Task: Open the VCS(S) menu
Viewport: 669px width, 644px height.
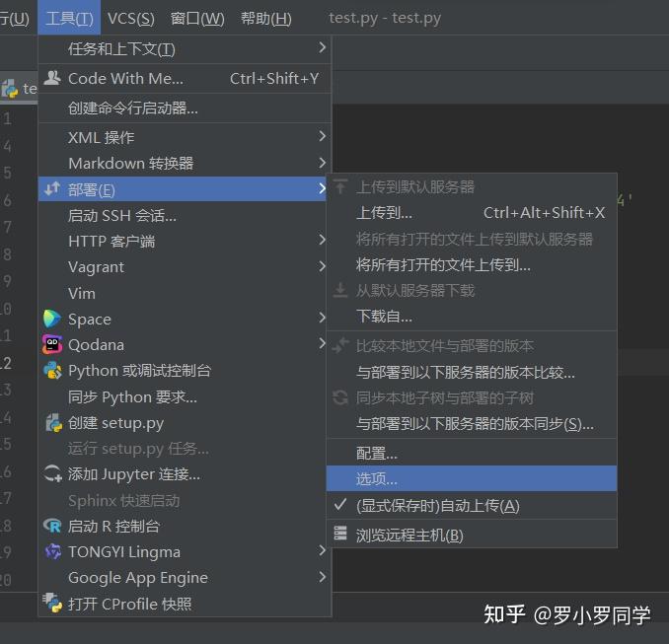Action: coord(130,18)
